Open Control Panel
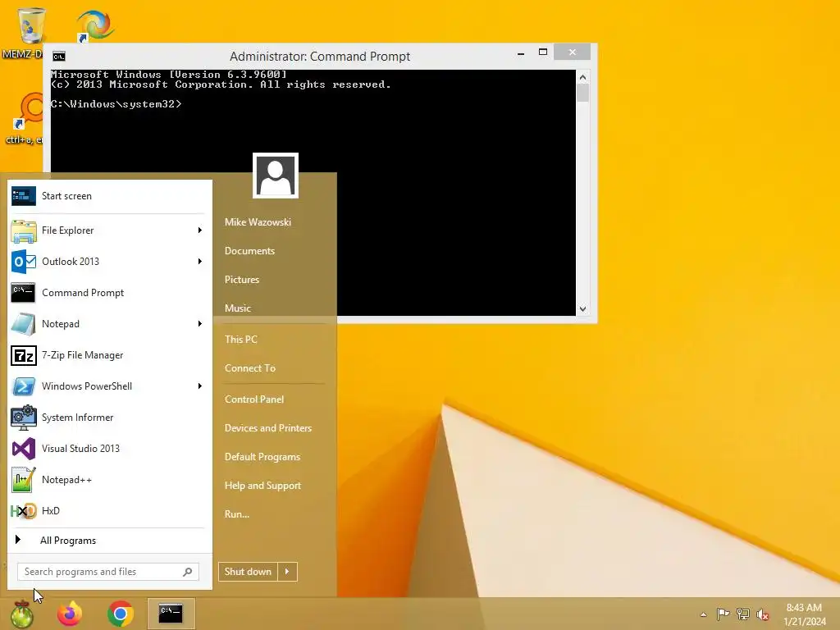 [254, 399]
